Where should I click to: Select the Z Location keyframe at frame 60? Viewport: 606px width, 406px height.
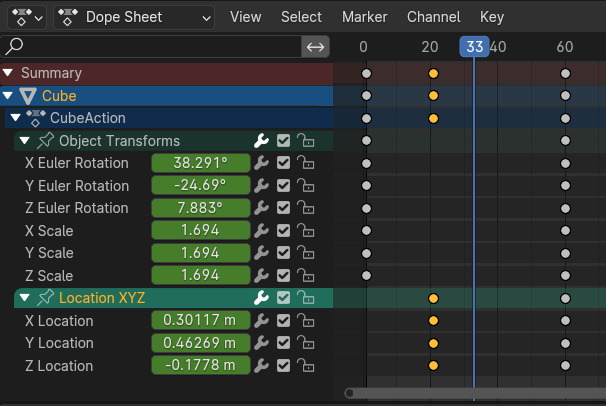click(x=565, y=365)
